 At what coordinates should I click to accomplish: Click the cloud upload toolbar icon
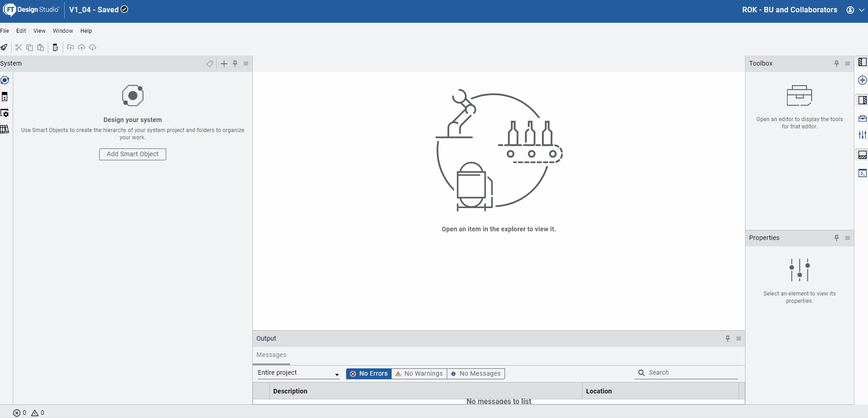tap(82, 47)
